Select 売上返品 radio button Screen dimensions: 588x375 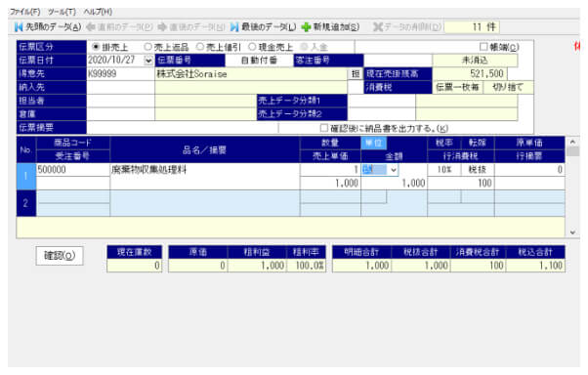coord(147,47)
